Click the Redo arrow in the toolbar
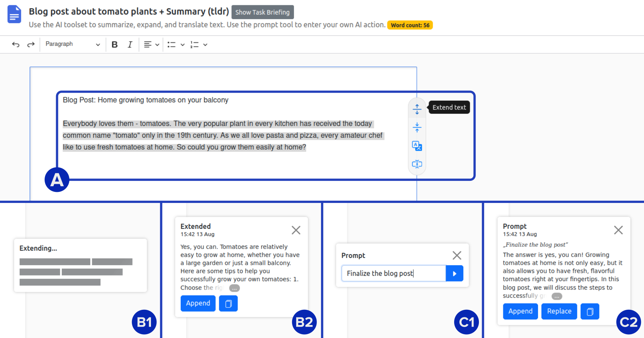Screen dimensions: 644x338 tap(31, 45)
